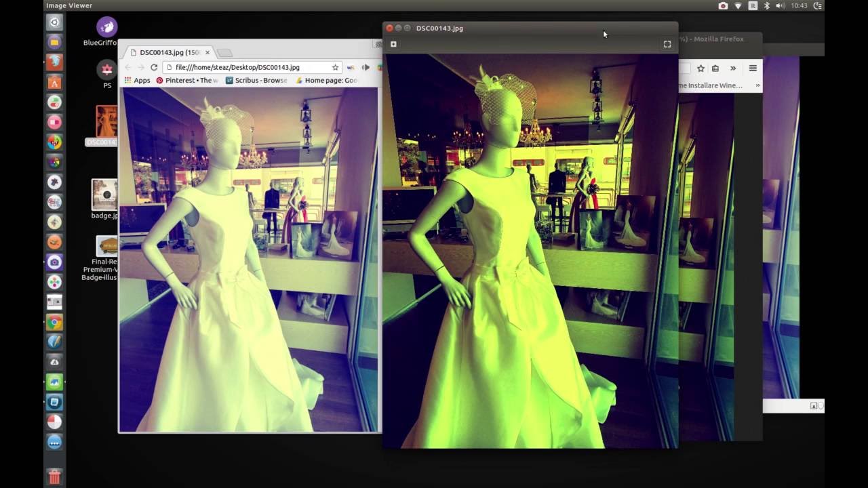868x488 pixels.
Task: Open the 'Home page: Goo' bookmark in Chrome
Action: coord(326,80)
